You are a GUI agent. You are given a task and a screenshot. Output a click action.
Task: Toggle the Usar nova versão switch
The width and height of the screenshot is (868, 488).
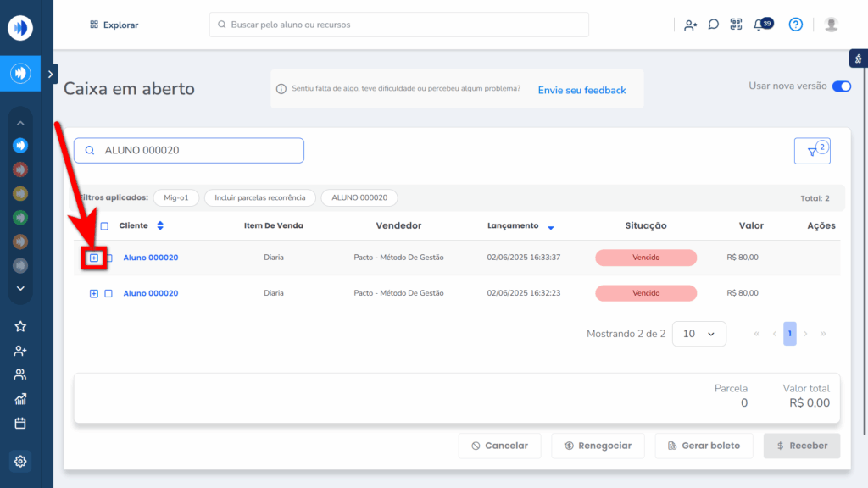click(841, 86)
